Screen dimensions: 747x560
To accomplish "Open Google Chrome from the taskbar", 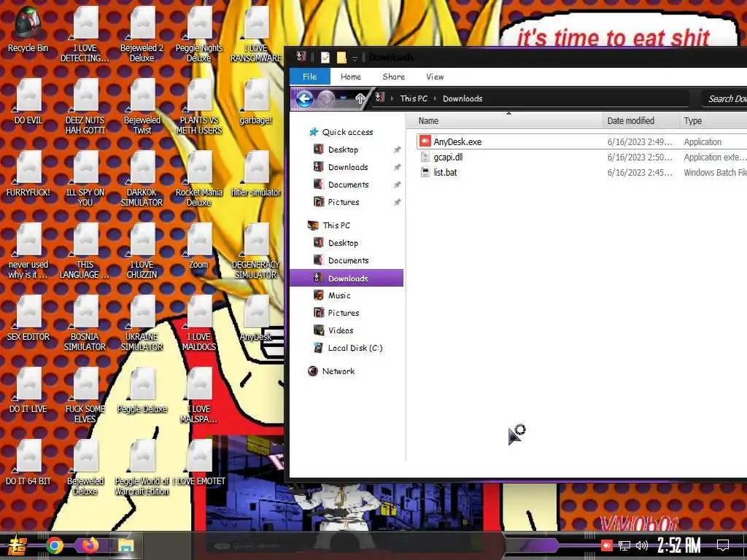I will (55, 545).
